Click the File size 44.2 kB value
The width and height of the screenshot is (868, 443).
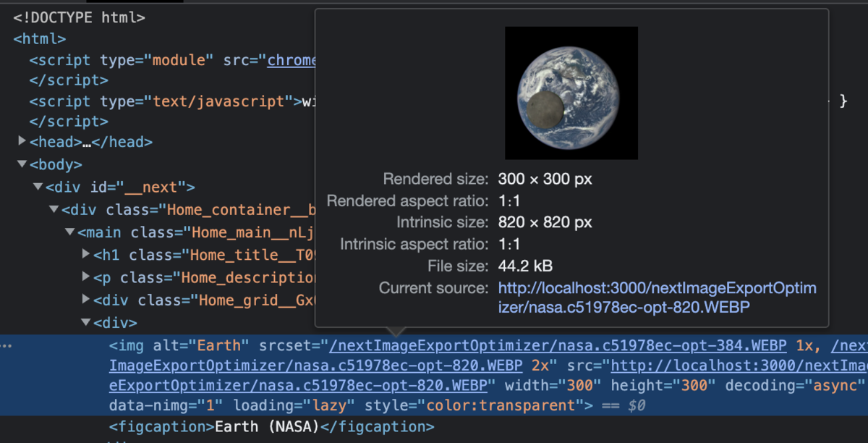point(525,266)
